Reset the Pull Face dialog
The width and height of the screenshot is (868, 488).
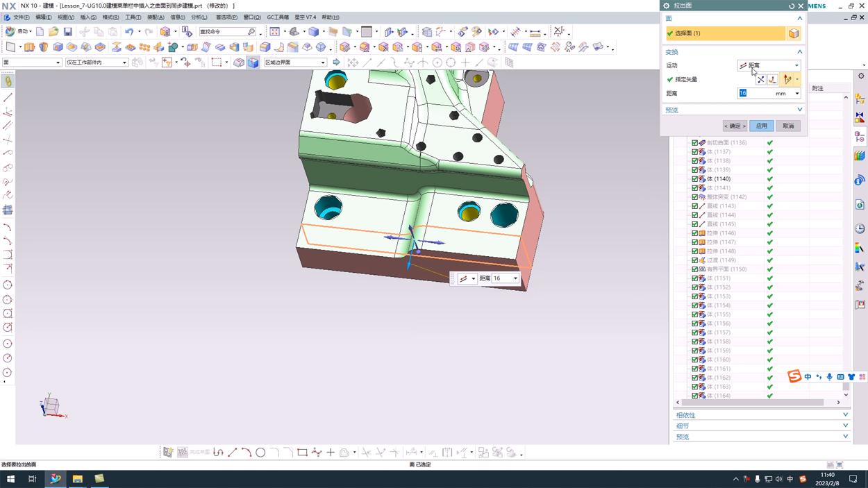tap(792, 6)
